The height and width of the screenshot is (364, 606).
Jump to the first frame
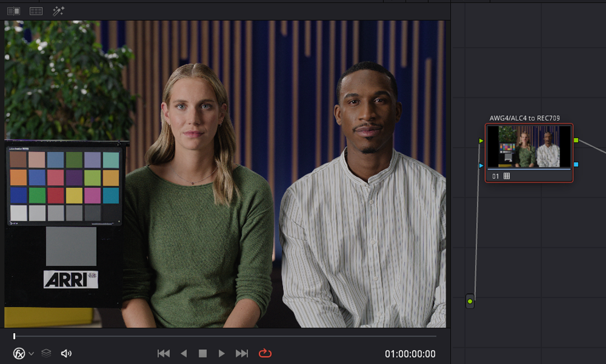coord(163,353)
